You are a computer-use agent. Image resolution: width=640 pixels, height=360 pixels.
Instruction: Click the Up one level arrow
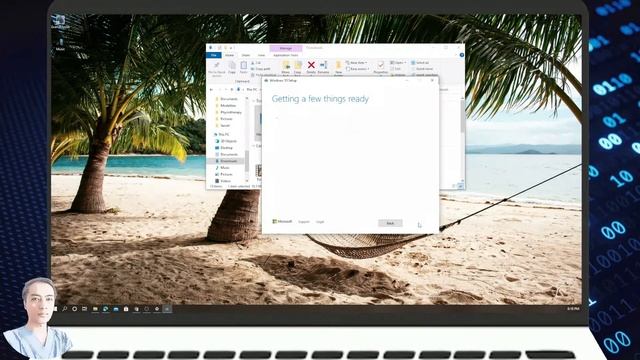232,89
